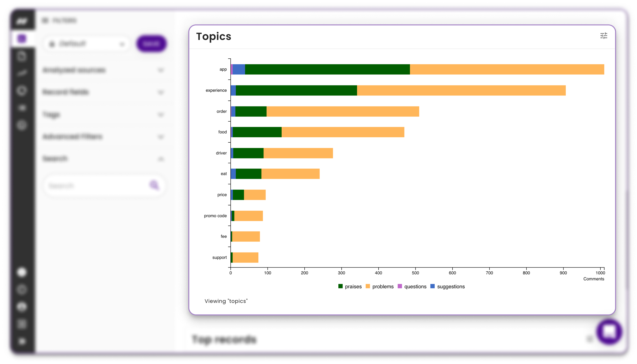
Task: Click the purple button beside Default dropdown
Action: tap(151, 44)
